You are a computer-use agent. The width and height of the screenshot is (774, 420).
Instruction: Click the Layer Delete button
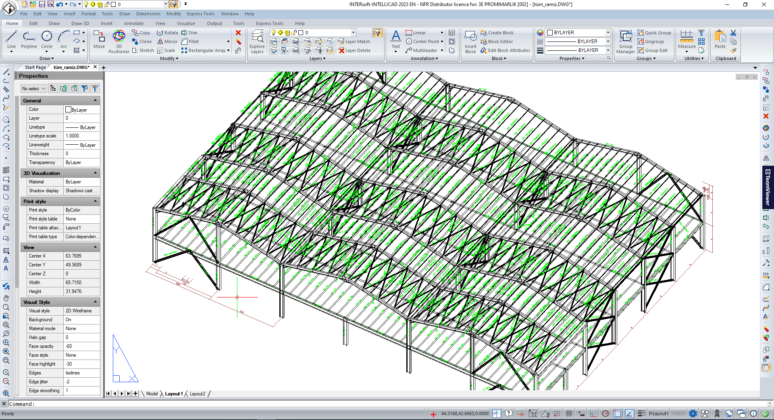click(x=355, y=49)
